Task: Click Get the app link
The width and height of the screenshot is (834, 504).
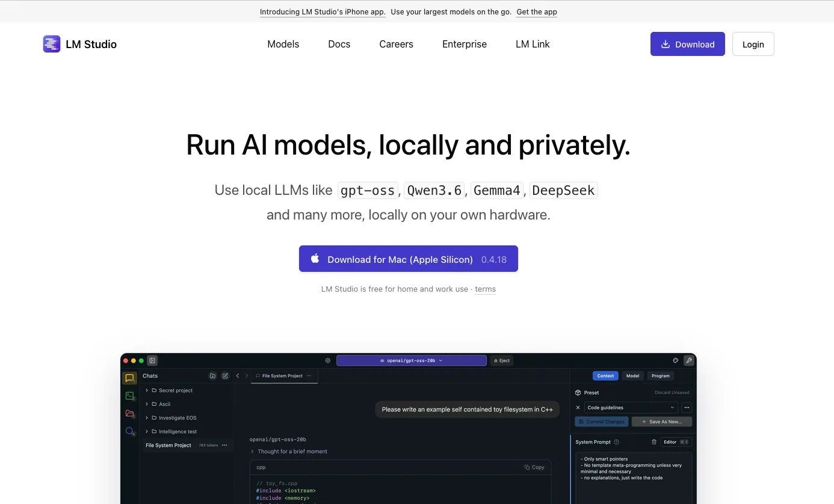Action: pyautogui.click(x=537, y=11)
